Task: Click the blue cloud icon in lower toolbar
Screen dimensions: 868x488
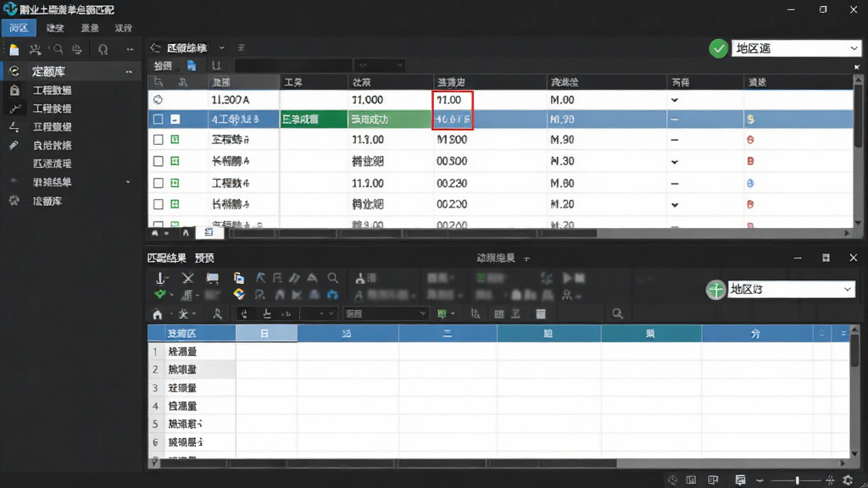Action: tap(332, 295)
